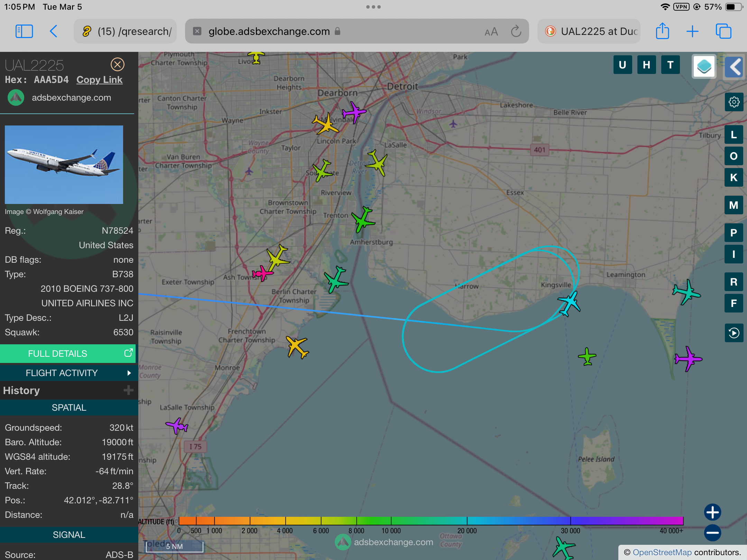Open the history replay button
Screen dimensions: 747x560
tap(734, 333)
